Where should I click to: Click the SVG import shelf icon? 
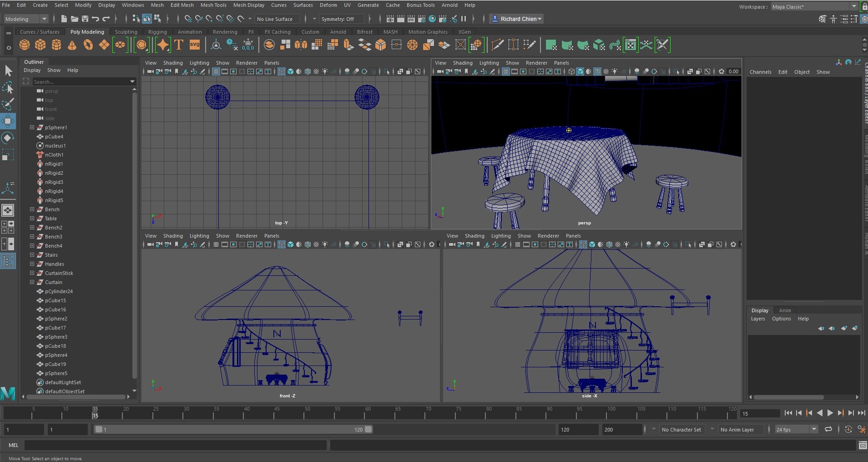pos(195,45)
